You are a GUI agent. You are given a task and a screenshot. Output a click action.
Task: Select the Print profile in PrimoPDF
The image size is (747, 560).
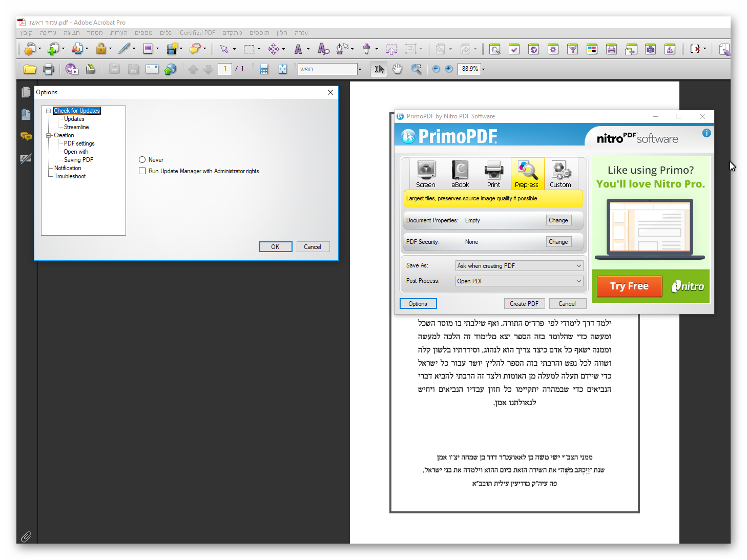click(494, 174)
